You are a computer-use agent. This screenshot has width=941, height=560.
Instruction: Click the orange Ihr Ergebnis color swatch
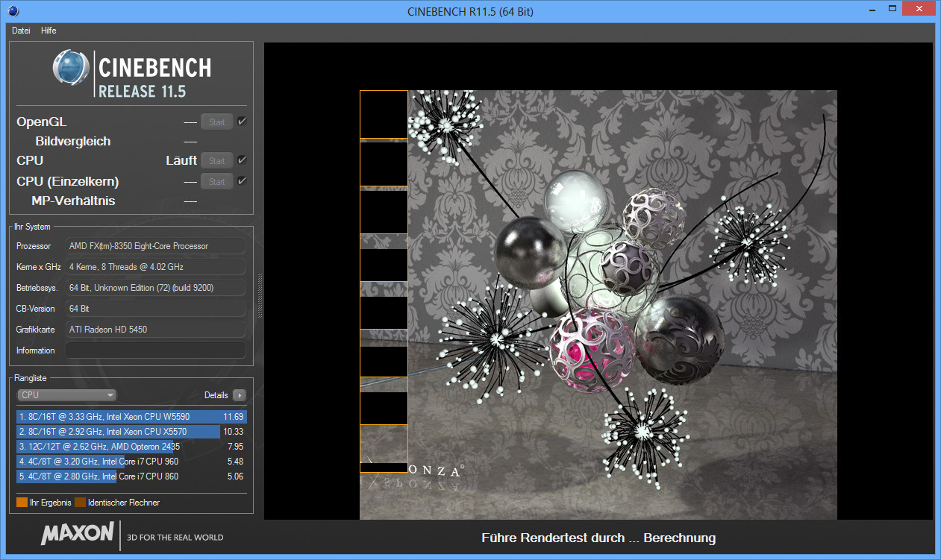(x=22, y=503)
